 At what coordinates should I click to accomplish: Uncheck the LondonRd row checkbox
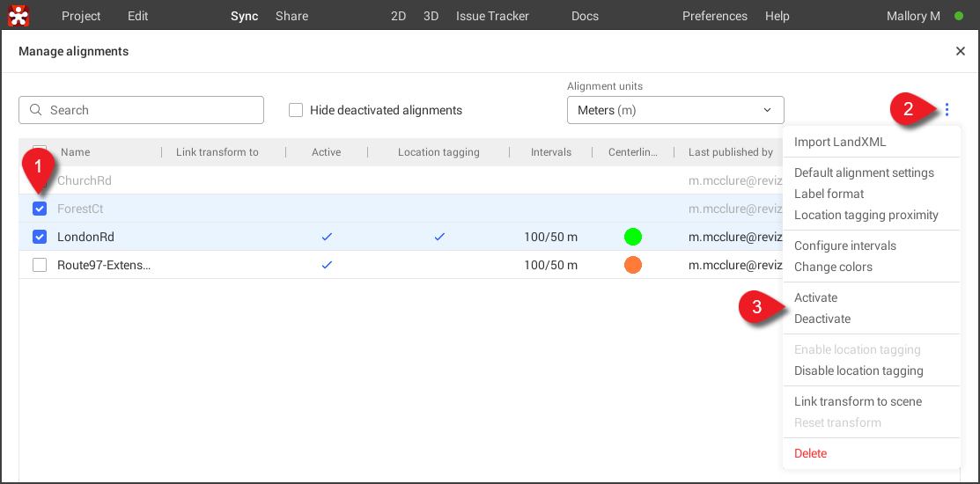(x=40, y=237)
